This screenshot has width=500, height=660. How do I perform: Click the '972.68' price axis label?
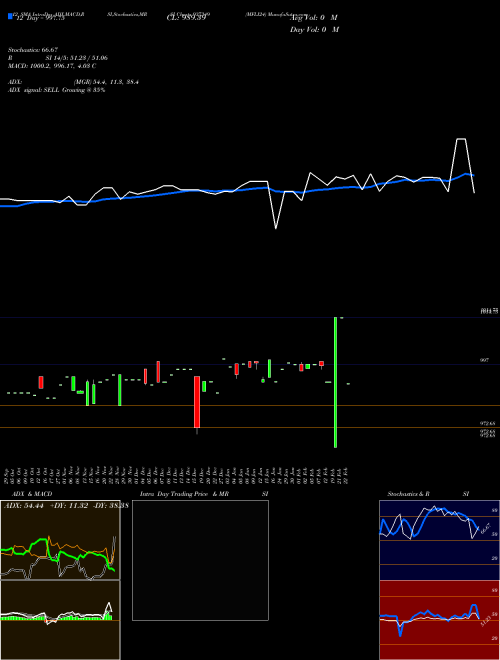(487, 423)
